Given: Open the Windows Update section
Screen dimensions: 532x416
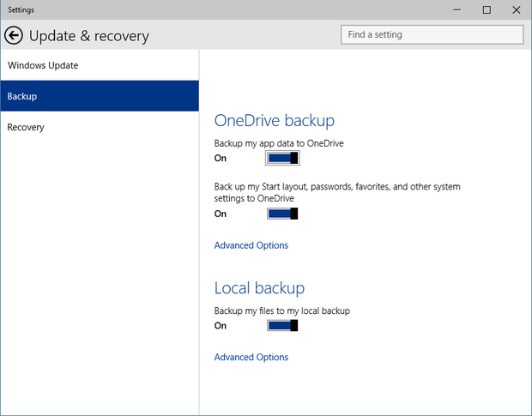Looking at the screenshot, I should [43, 66].
